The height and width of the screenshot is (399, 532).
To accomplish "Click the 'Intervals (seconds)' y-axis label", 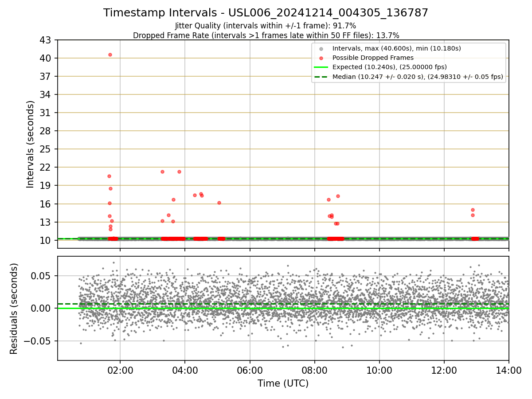I will click(31, 144).
